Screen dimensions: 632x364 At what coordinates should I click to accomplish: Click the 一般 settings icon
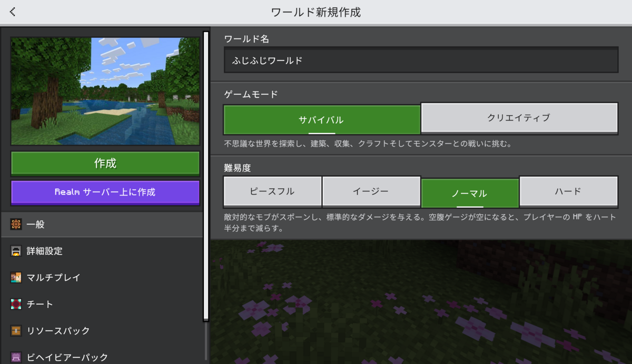coord(16,225)
